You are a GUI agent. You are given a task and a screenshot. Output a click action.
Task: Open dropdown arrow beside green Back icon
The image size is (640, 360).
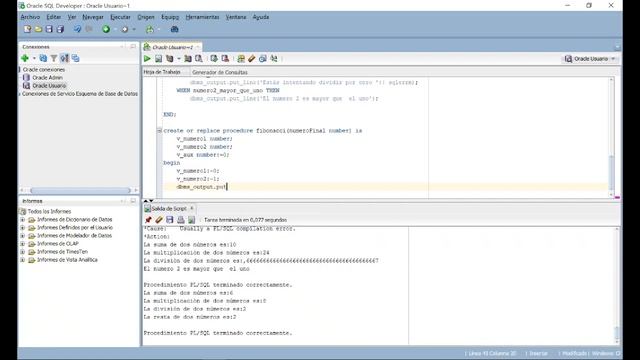pyautogui.click(x=115, y=29)
